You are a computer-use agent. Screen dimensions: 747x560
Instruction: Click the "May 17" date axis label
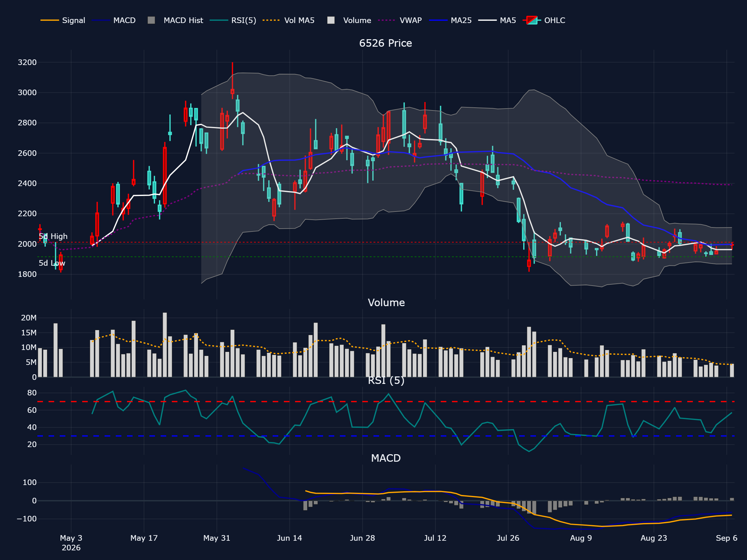tap(144, 538)
